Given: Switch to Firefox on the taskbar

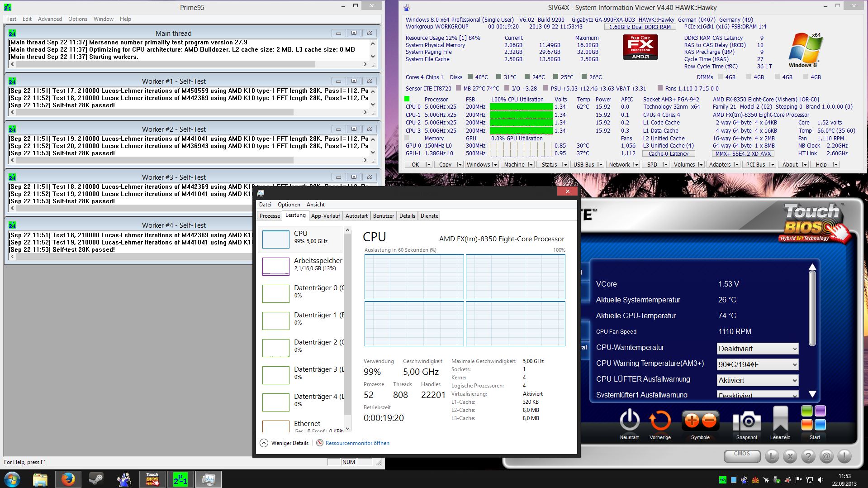Looking at the screenshot, I should (68, 479).
